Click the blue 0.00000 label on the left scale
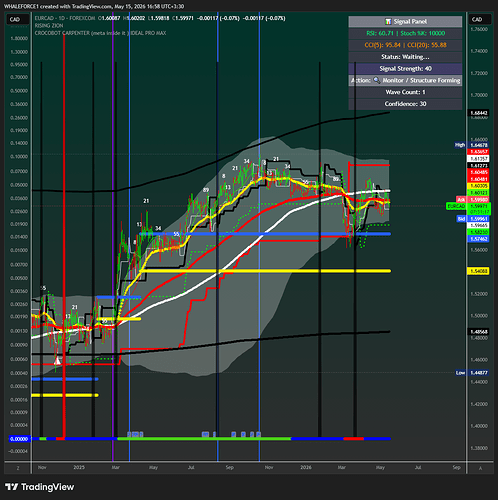The image size is (498, 500). pyautogui.click(x=19, y=439)
